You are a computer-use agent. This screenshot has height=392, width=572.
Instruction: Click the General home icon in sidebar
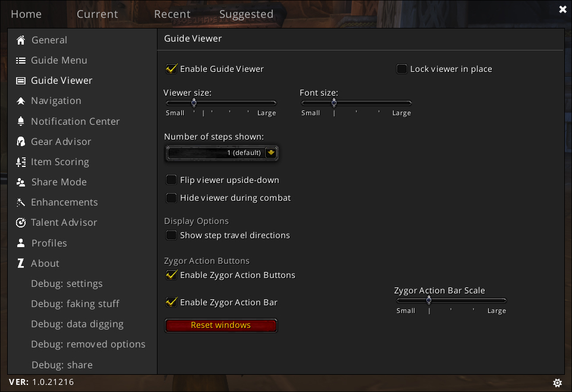[20, 40]
